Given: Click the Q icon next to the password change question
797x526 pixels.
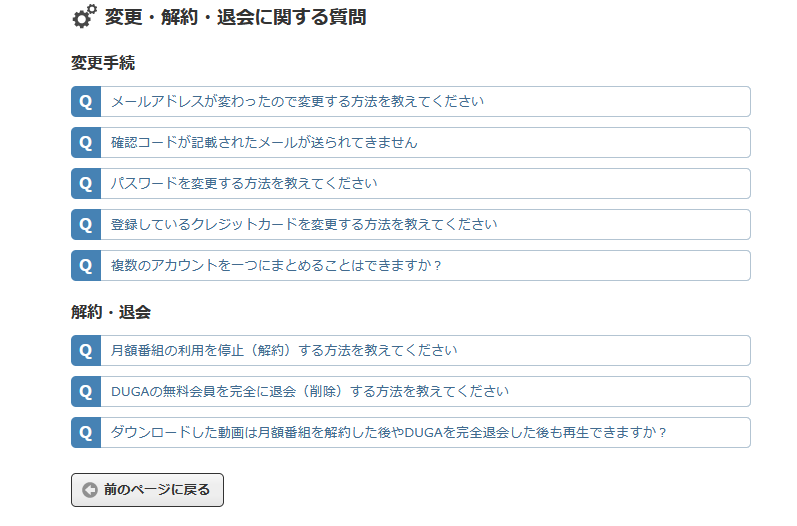Looking at the screenshot, I should [x=86, y=184].
